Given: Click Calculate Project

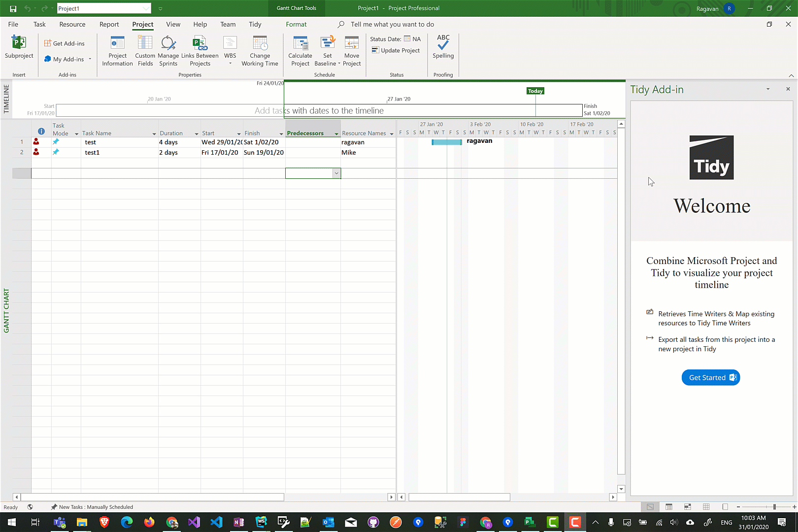Looking at the screenshot, I should tap(300, 51).
